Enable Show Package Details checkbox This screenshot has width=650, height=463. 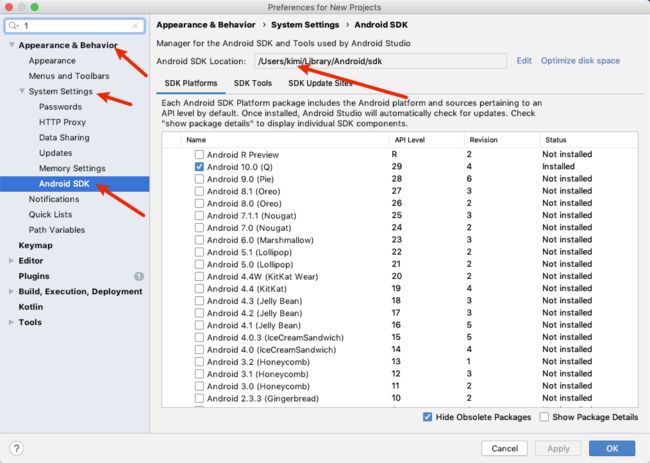(x=544, y=417)
